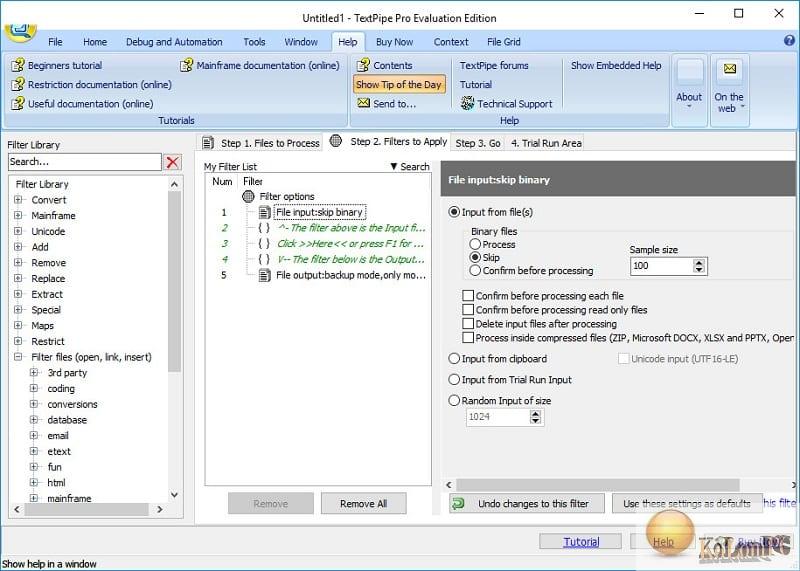Viewport: 800px width, 571px height.
Task: Select Input from Trial Run Input
Action: pos(454,380)
